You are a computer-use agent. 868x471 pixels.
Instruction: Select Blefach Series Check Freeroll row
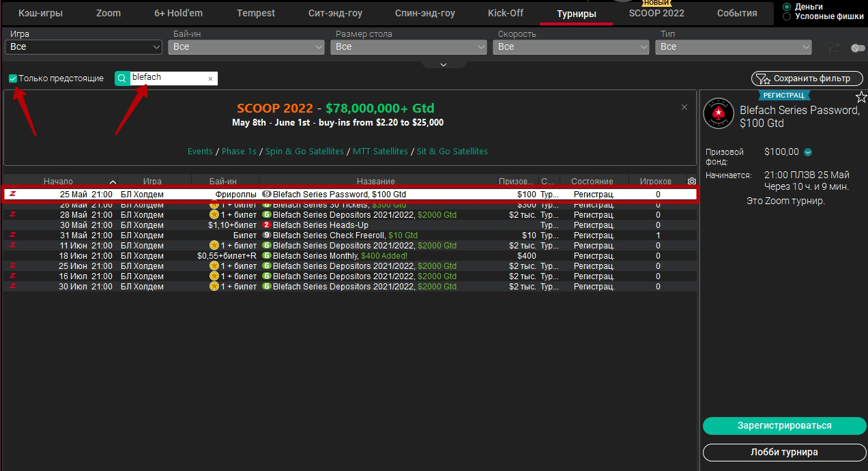coord(349,235)
